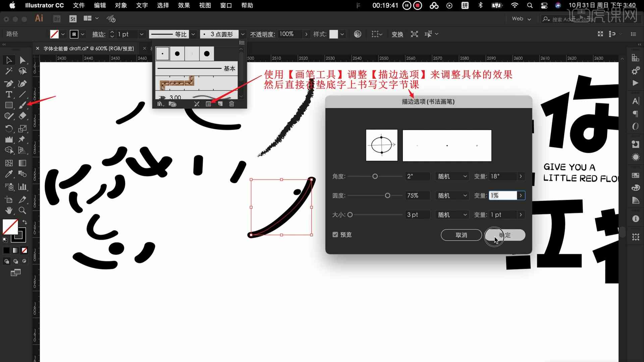Screen dimensions: 644x362
Task: Select the Type tool in toolbar
Action: pos(8,94)
